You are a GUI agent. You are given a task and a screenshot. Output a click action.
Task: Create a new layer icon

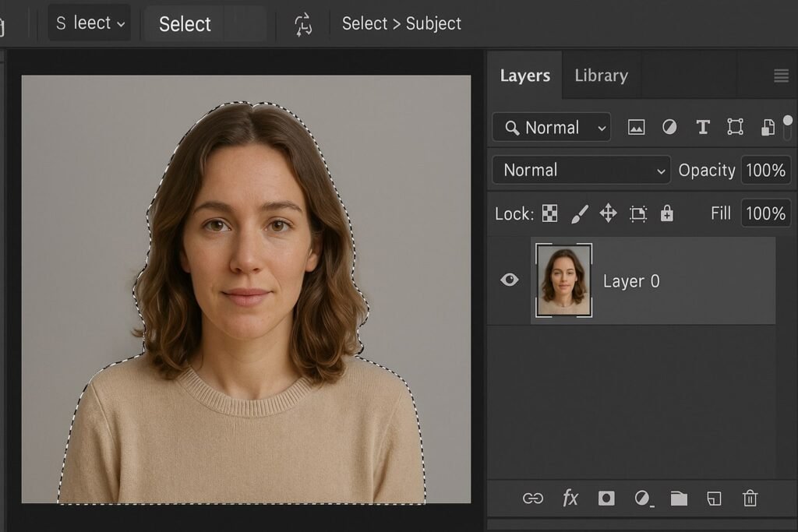pos(714,499)
